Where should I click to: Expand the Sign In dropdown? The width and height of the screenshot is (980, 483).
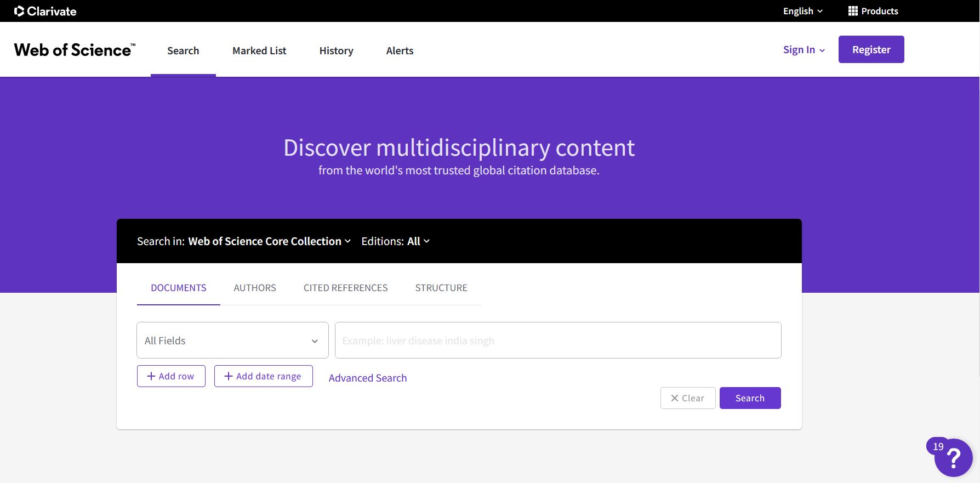[804, 50]
